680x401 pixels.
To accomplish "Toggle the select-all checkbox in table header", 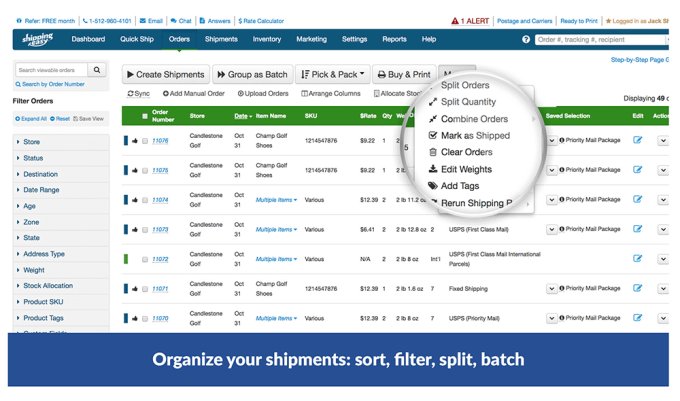I will pos(145,116).
